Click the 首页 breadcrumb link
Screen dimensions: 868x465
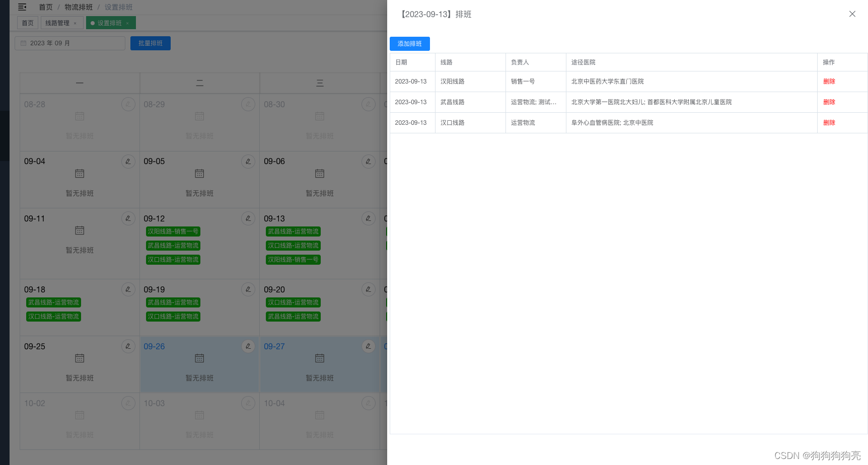[x=45, y=7]
